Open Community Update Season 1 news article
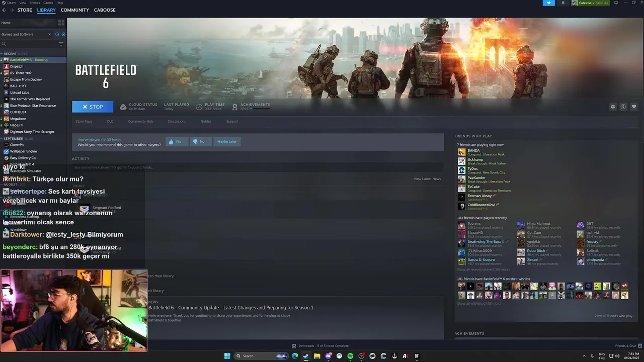The image size is (644, 362). [231, 308]
